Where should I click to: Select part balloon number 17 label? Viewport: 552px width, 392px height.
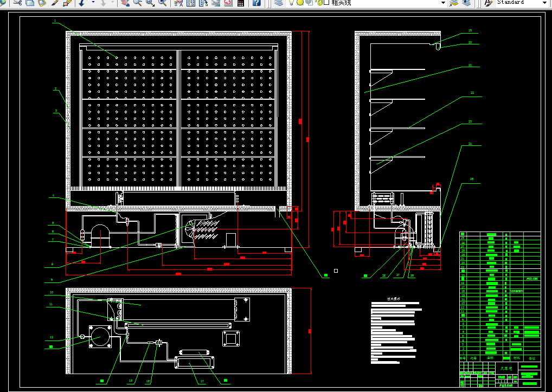pyautogui.click(x=202, y=381)
